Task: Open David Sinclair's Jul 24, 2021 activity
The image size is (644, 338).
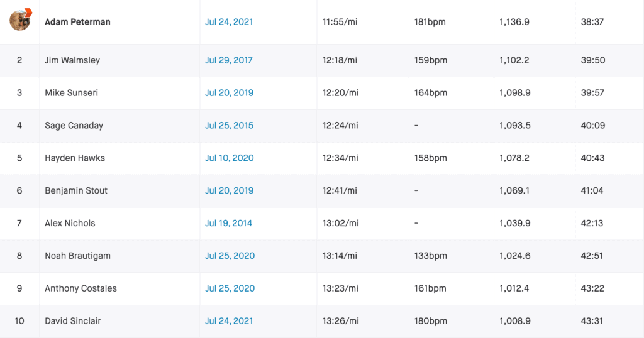Action: pos(229,321)
